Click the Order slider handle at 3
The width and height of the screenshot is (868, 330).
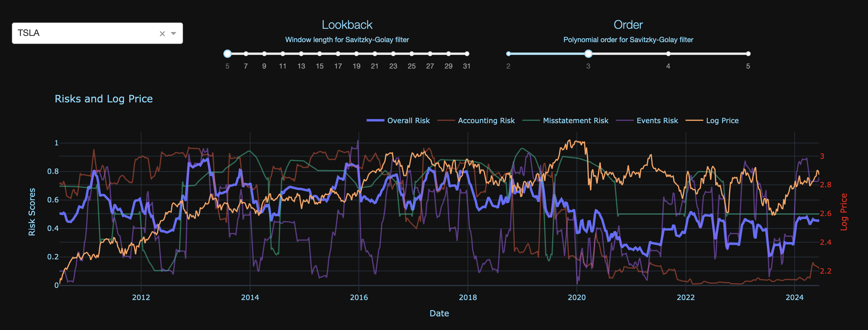588,54
